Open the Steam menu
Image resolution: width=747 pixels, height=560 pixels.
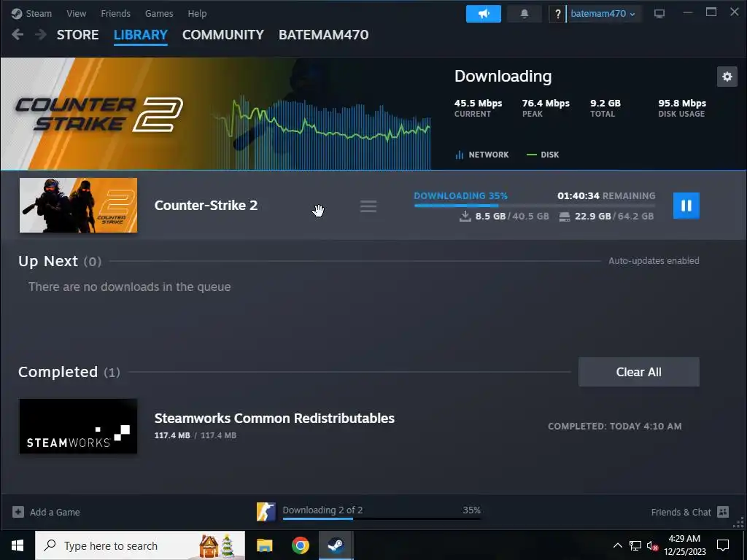coord(39,14)
